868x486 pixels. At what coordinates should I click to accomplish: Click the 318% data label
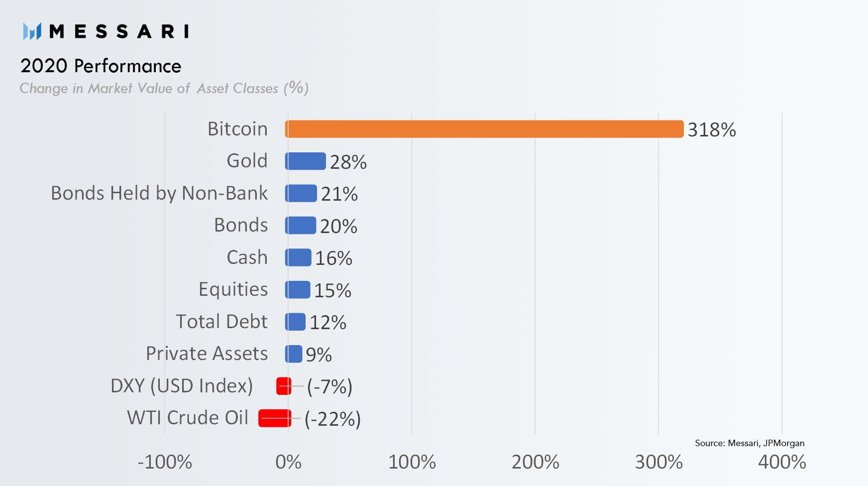711,130
